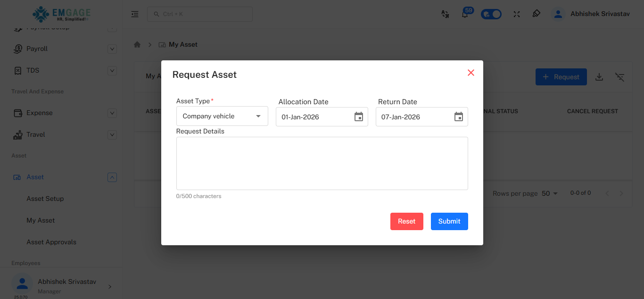The width and height of the screenshot is (644, 299).
Task: Open the Return Date calendar picker
Action: coord(458,116)
